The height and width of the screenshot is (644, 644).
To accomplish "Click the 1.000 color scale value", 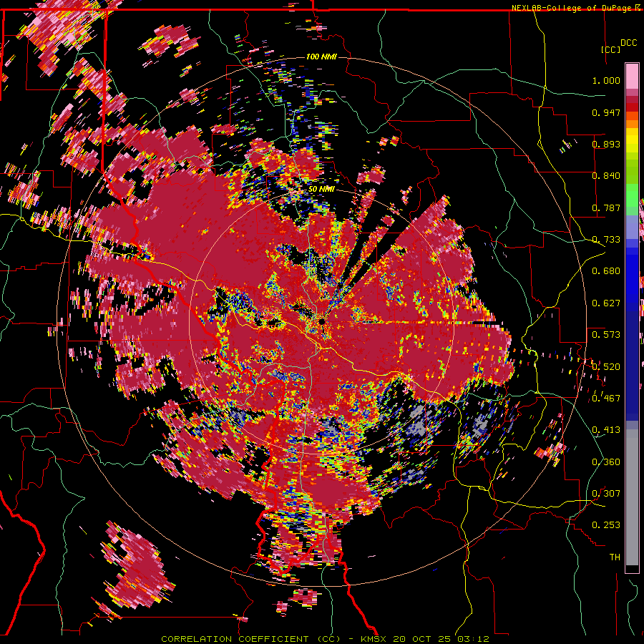I will pyautogui.click(x=606, y=80).
